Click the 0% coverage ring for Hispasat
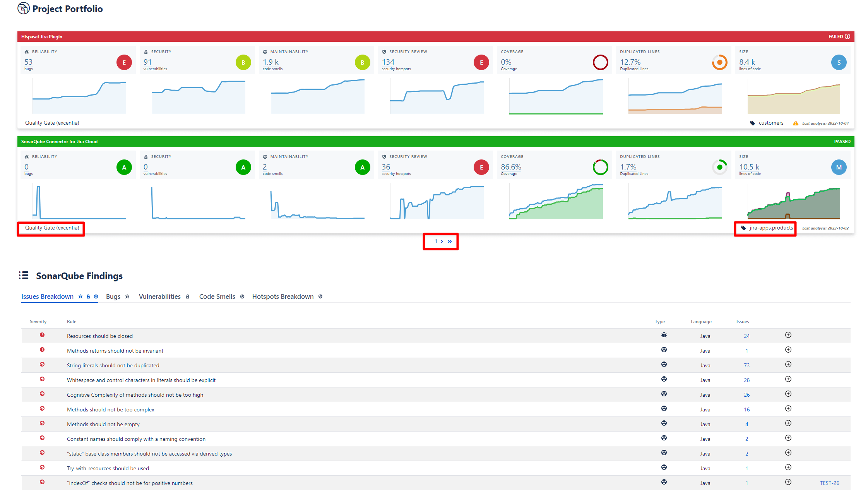 (x=601, y=62)
